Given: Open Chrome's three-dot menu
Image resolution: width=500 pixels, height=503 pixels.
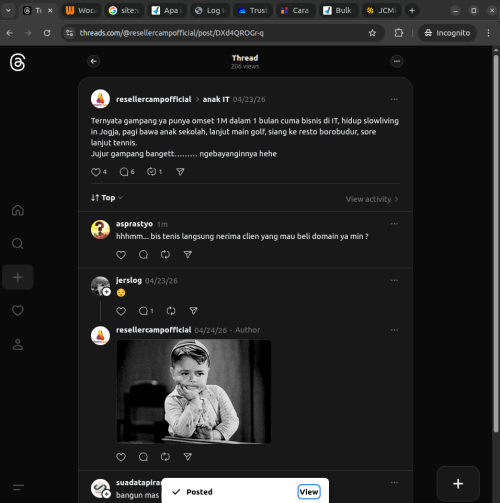Looking at the screenshot, I should coord(488,33).
